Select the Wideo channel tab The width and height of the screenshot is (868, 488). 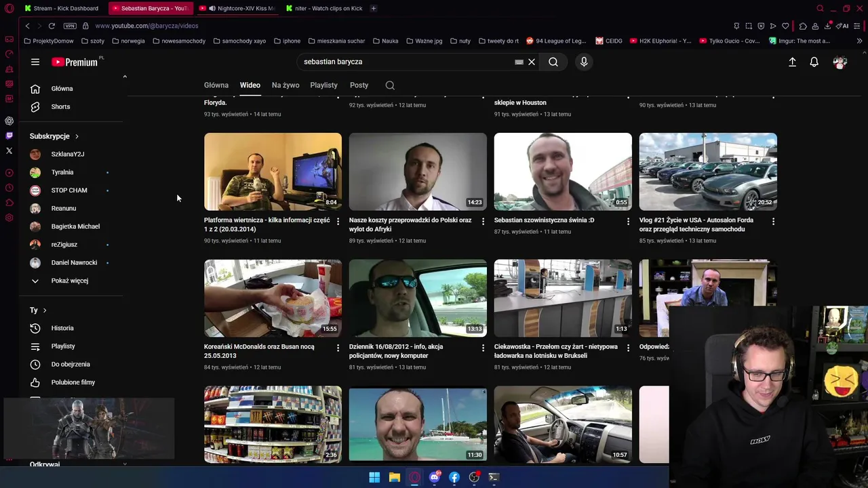(x=250, y=85)
